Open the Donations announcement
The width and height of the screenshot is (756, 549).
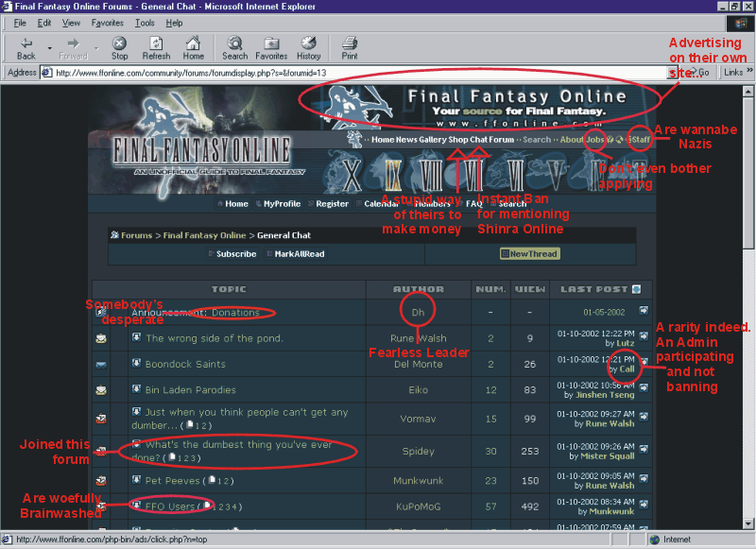(x=235, y=313)
